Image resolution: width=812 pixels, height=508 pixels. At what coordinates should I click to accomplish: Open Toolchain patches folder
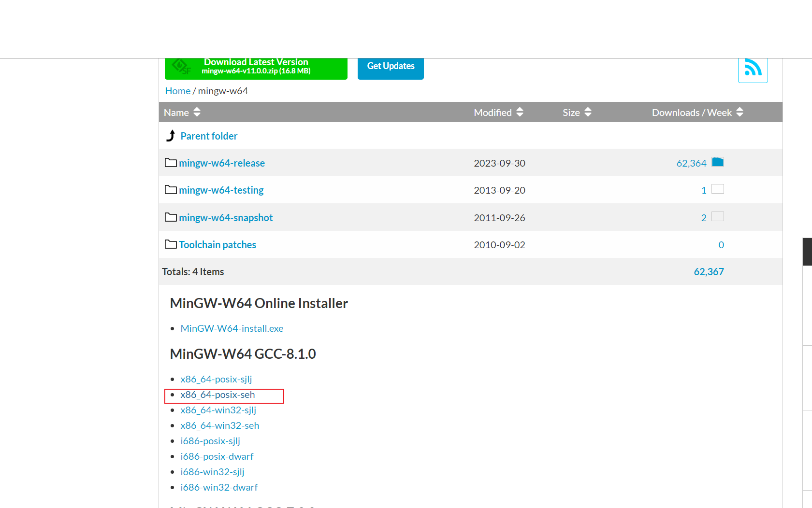[217, 245]
